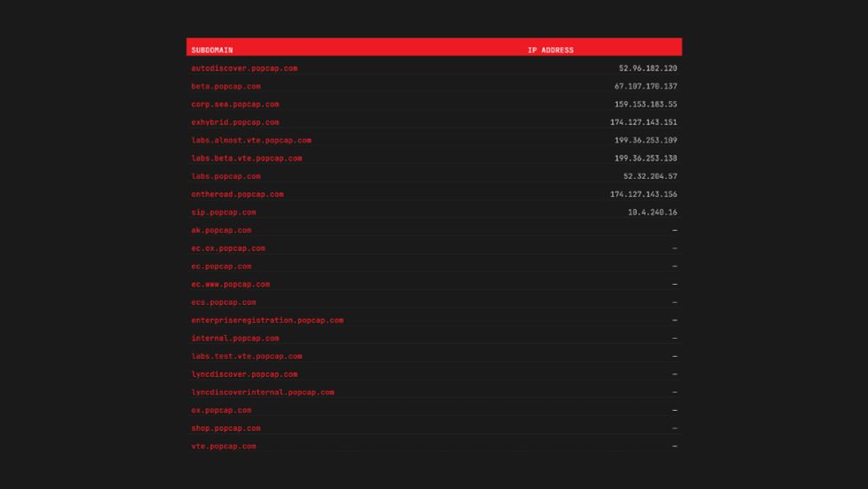Open the ontheroad.popcap.com link
The image size is (868, 489).
[238, 195]
